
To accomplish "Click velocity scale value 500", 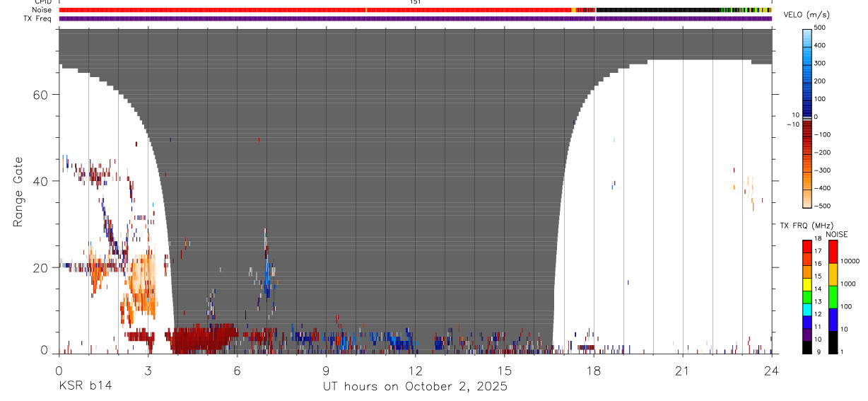I will (x=820, y=28).
